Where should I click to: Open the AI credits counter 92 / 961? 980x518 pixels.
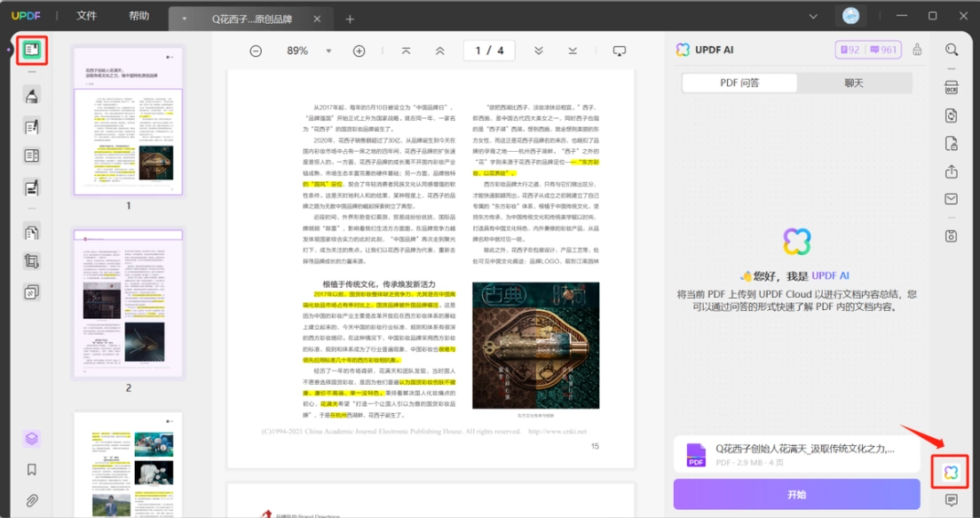pos(868,50)
